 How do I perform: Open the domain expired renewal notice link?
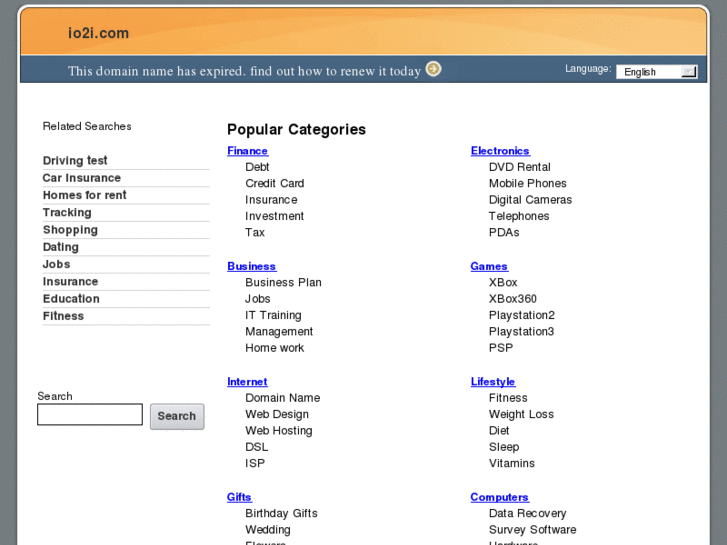point(244,71)
